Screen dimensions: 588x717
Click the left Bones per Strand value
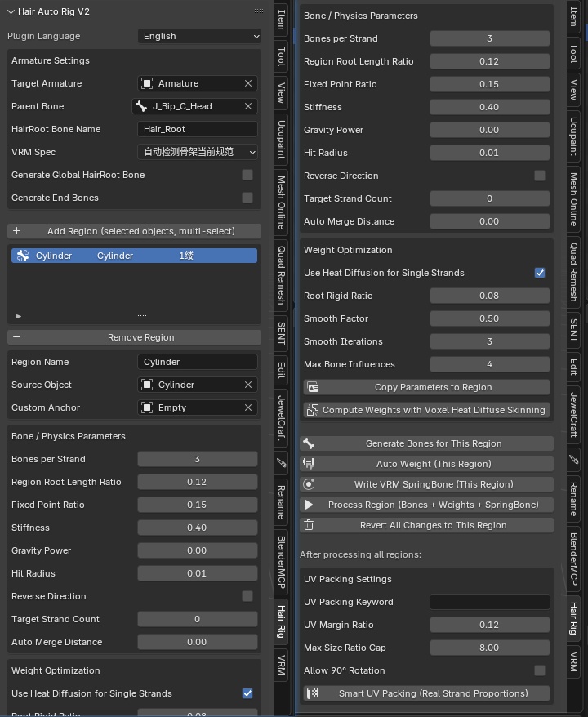198,459
